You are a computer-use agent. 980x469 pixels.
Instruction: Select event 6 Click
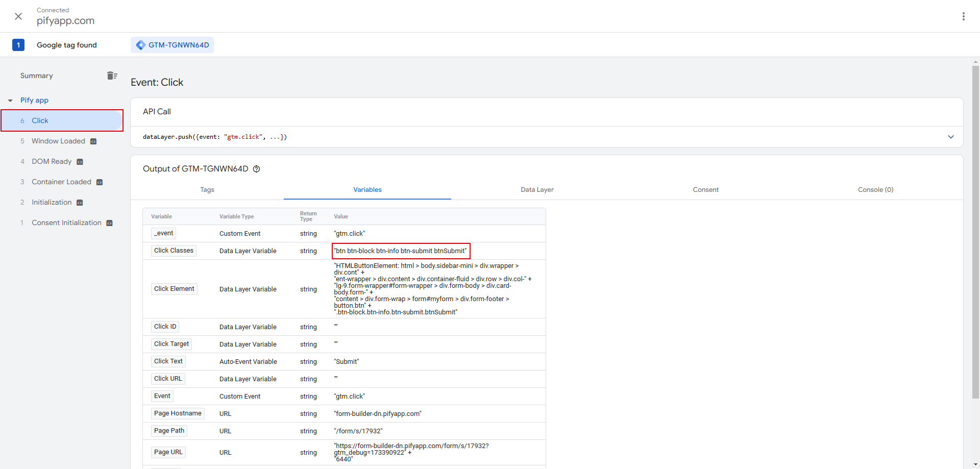coord(61,120)
